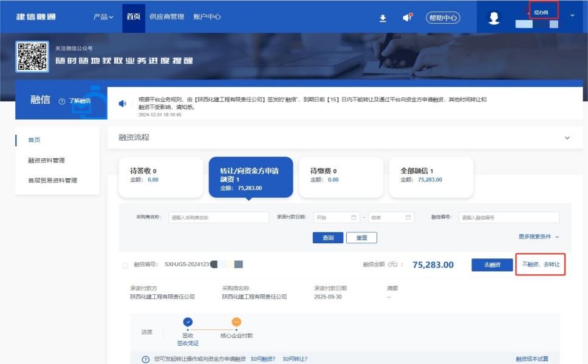Viewport: 588px width, 364px height.
Task: Expand the 产品 dropdown menu
Action: pyautogui.click(x=103, y=17)
